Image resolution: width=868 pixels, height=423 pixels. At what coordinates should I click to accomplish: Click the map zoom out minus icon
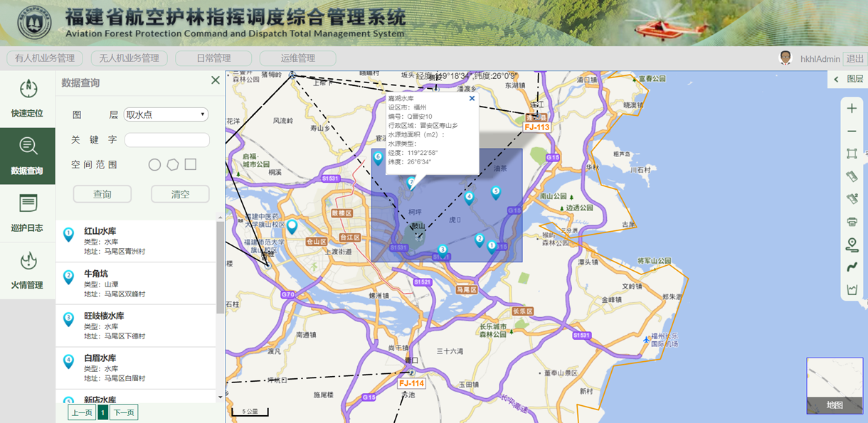tap(852, 132)
